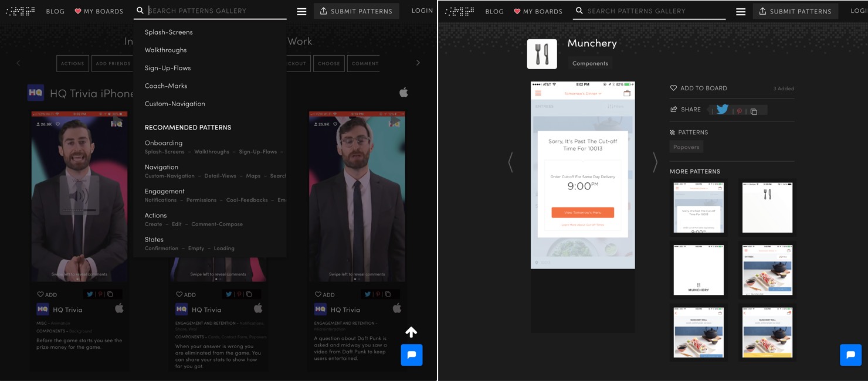Screen dimensions: 868x381
Task: Click the search magnifier icon in right window
Action: [579, 11]
